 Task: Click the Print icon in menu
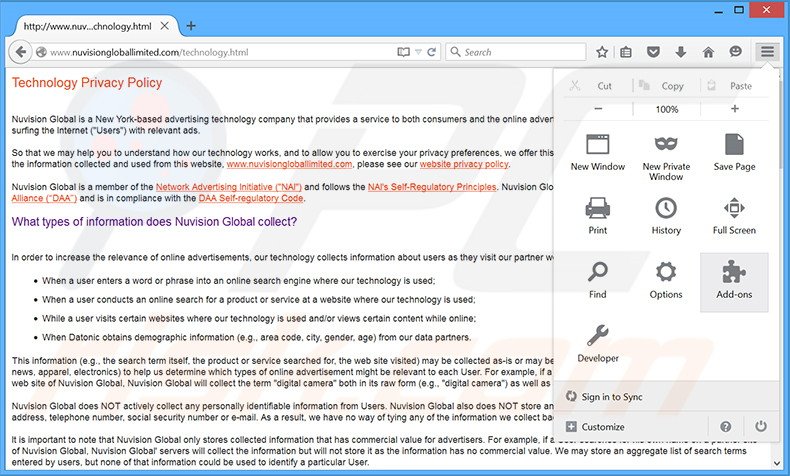coord(598,215)
